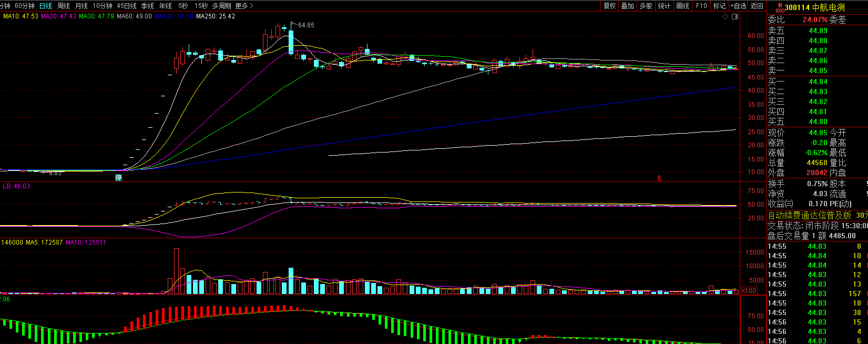
Task: Toggle the 叠加 overlay option
Action: [627, 6]
